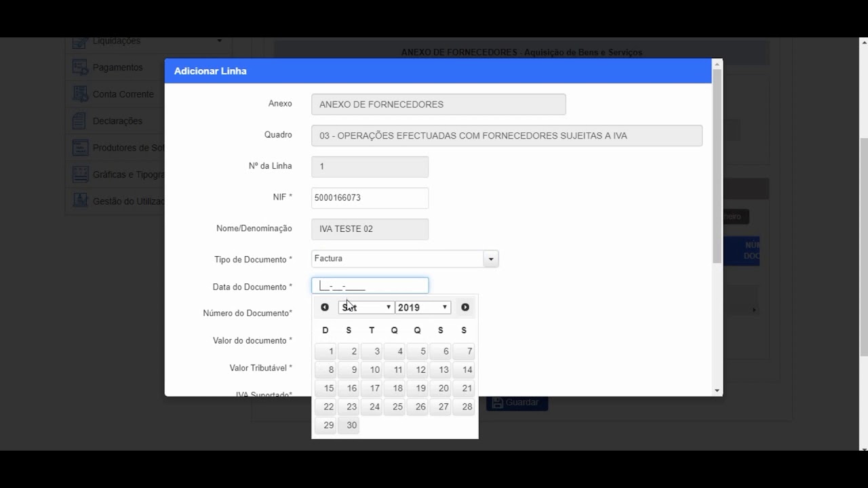
Task: Go to next month in calendar
Action: (465, 307)
